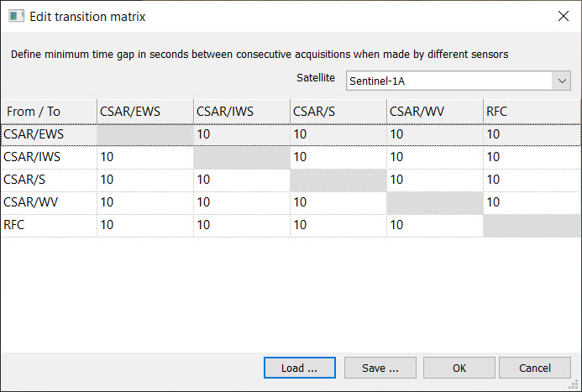Close the Edit transition matrix dialog

562,16
